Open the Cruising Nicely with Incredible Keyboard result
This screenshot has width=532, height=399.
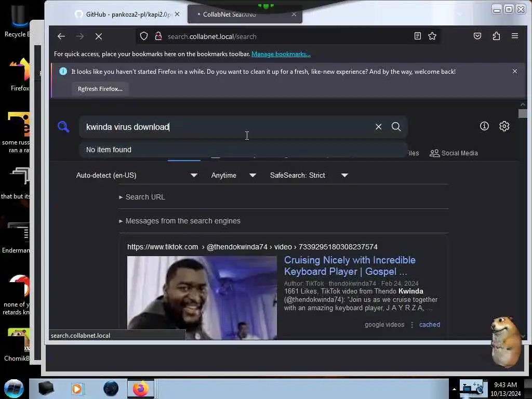(x=350, y=265)
